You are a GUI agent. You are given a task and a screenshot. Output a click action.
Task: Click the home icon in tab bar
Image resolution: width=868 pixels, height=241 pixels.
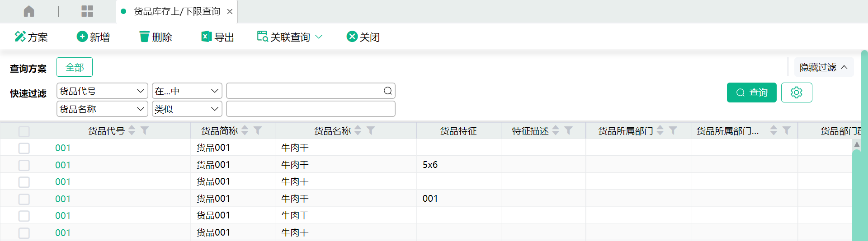tap(29, 11)
